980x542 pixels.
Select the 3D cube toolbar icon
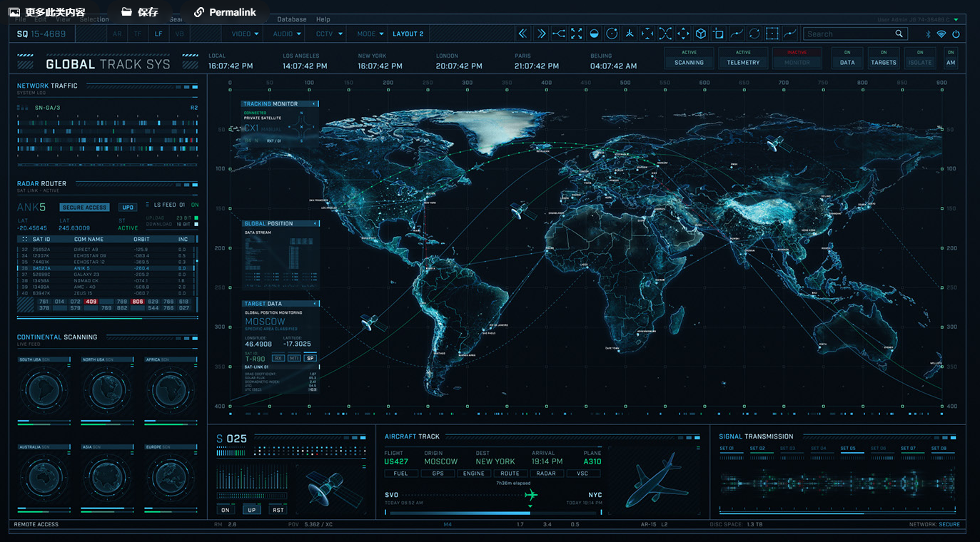(701, 34)
